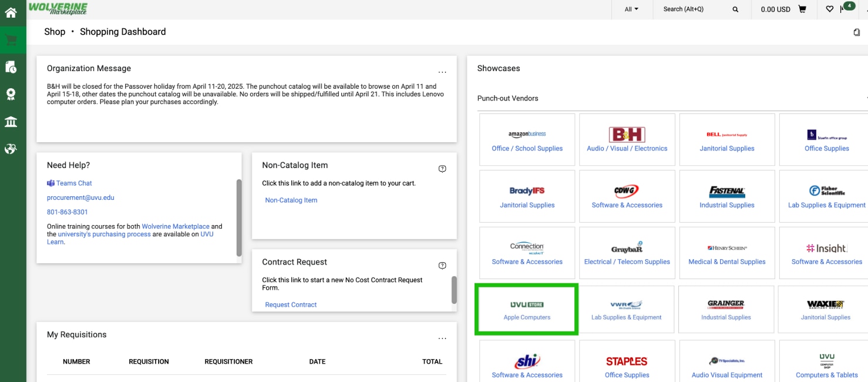Viewport: 868px width, 382px height.
Task: Click the TOTAL column header
Action: coord(432,362)
